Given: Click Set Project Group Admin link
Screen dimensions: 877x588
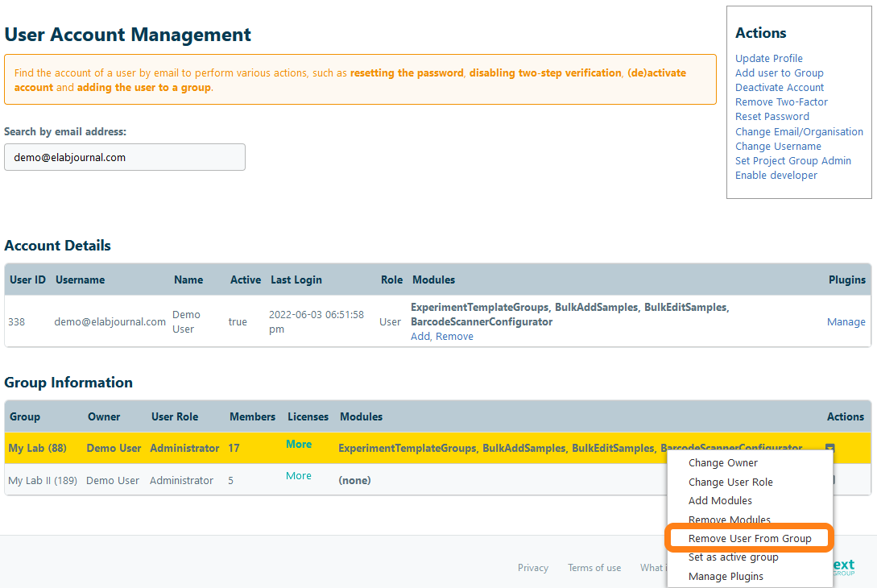Looking at the screenshot, I should click(792, 160).
